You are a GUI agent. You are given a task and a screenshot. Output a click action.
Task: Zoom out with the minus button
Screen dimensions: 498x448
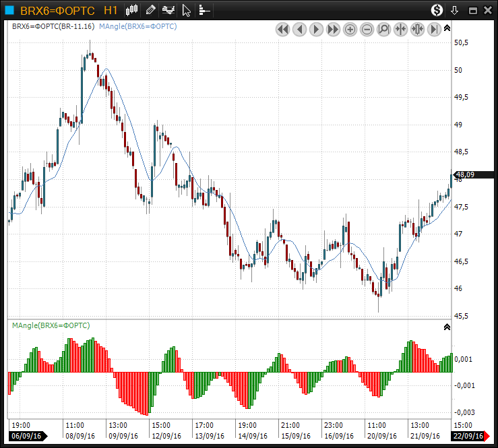tap(367, 30)
